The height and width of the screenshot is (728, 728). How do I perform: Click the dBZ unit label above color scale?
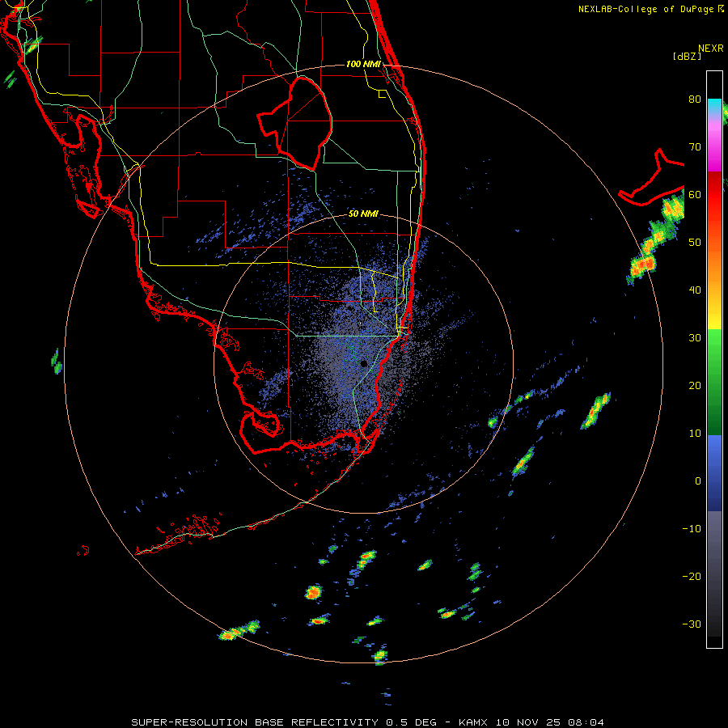tap(687, 57)
